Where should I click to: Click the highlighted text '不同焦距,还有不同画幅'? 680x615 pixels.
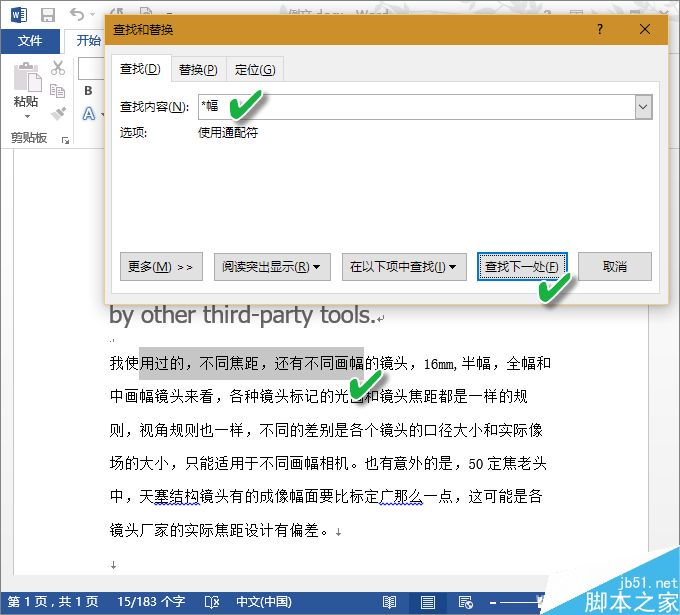pos(281,363)
